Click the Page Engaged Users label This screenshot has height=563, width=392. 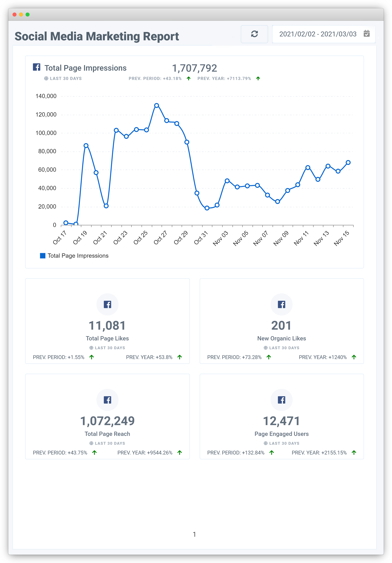(282, 434)
